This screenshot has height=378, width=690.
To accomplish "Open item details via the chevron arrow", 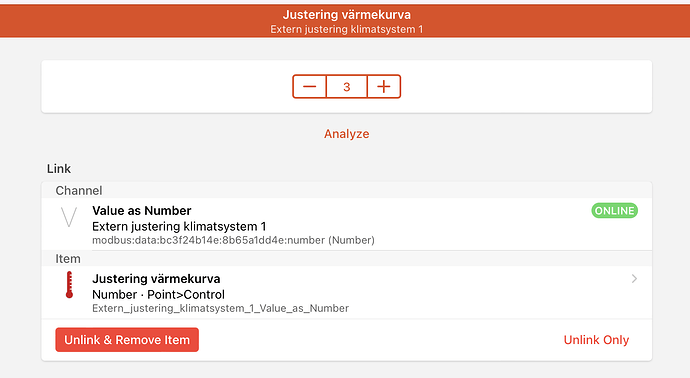I will [x=634, y=279].
